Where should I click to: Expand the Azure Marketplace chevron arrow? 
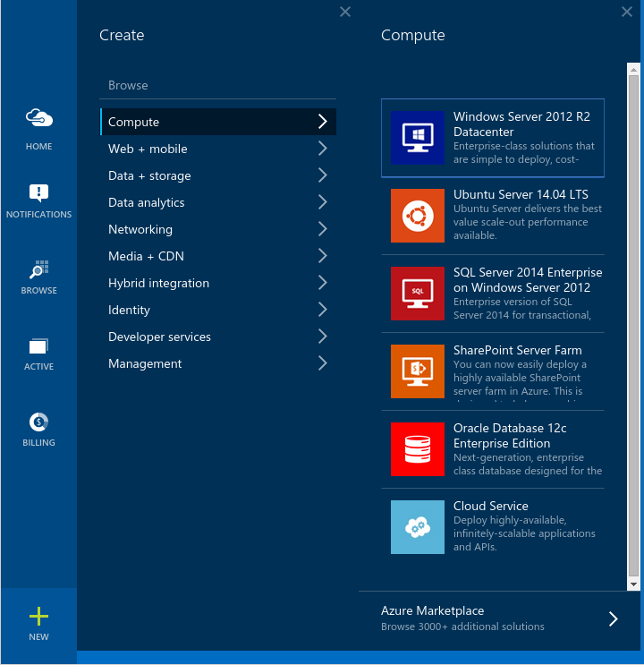click(x=614, y=618)
